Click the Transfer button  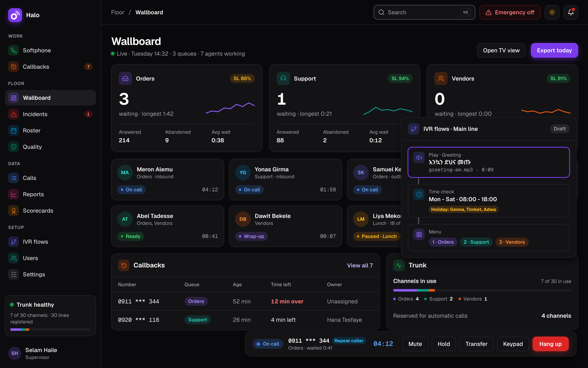tap(476, 344)
